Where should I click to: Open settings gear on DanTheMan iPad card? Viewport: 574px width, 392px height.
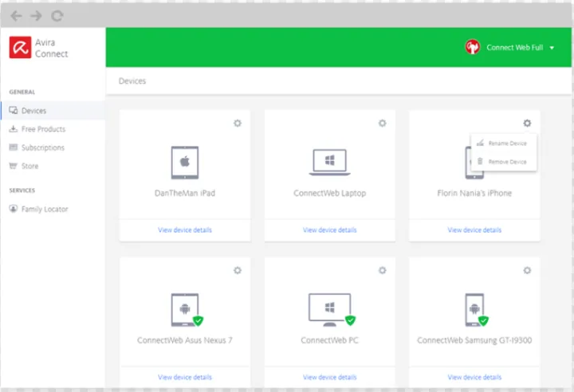click(x=238, y=123)
